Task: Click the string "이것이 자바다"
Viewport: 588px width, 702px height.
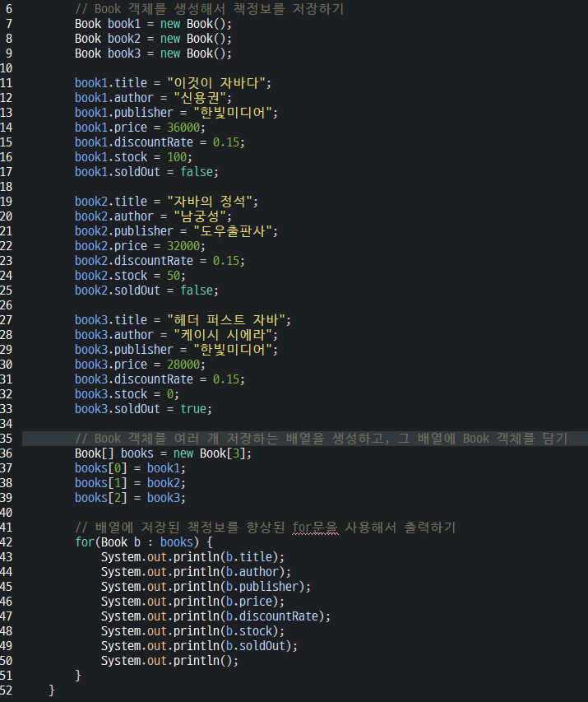Action: tap(216, 83)
